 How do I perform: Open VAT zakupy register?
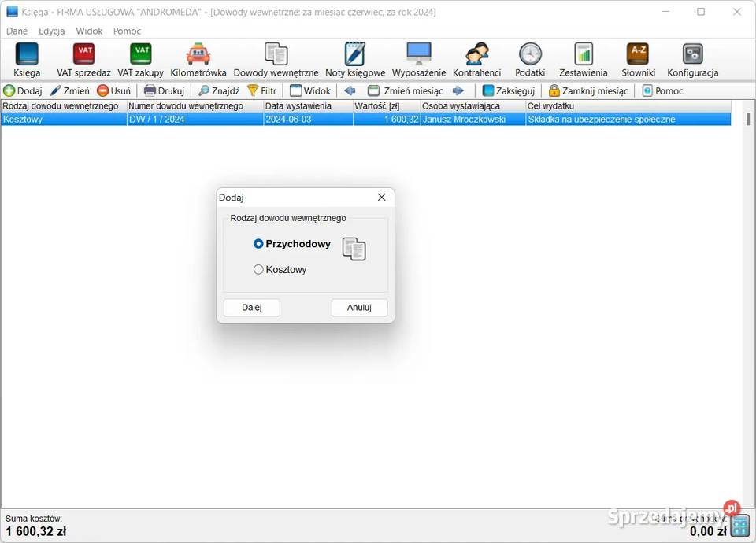(140, 54)
